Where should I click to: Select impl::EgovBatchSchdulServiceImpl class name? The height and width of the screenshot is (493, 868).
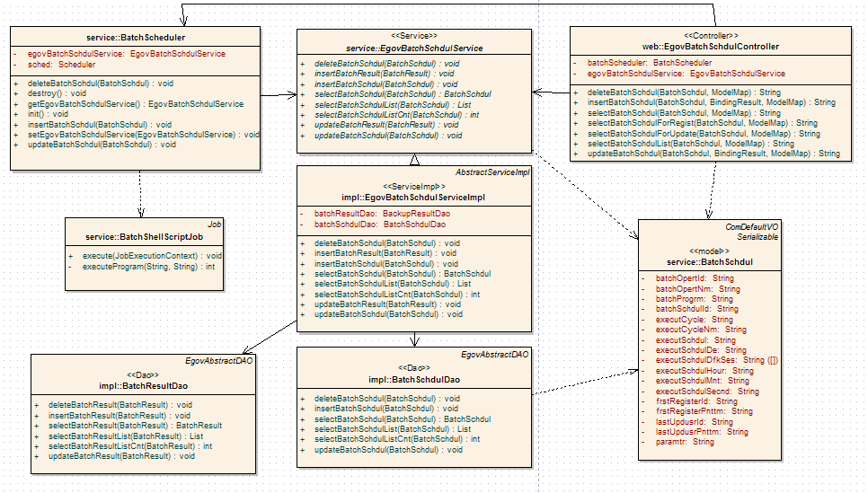tap(414, 197)
